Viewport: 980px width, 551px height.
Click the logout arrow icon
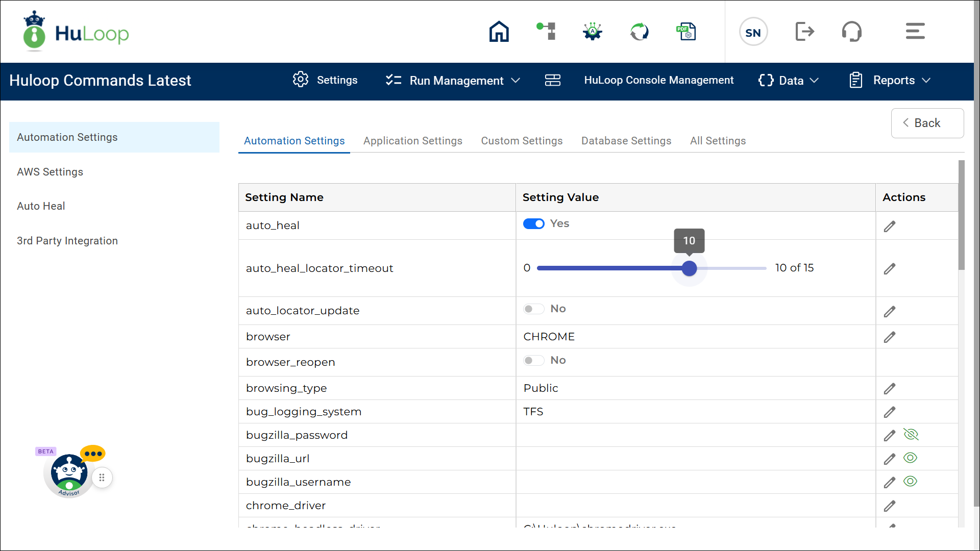click(805, 32)
